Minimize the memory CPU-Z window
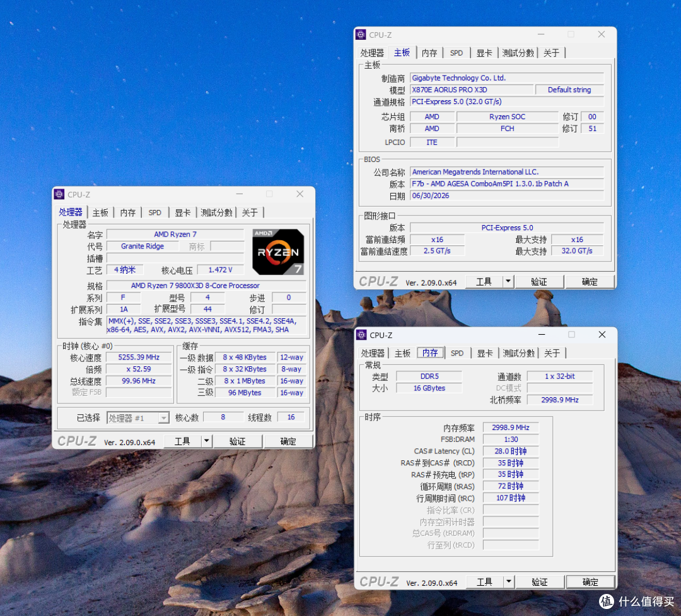Screen dimensions: 681x616 (542, 335)
